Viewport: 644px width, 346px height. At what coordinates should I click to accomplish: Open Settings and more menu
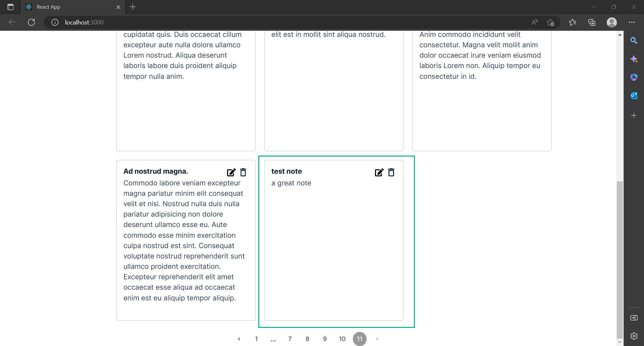click(x=632, y=22)
